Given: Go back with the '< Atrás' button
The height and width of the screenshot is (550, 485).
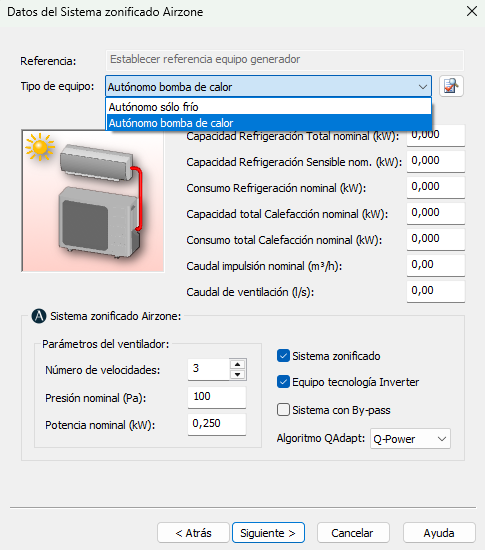Looking at the screenshot, I should tap(193, 532).
